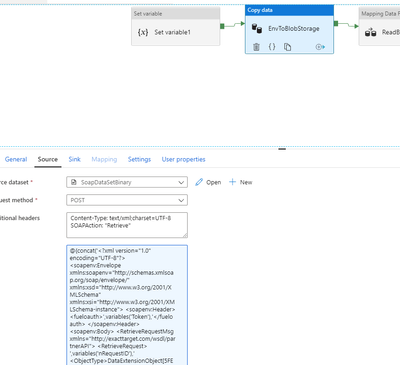Click the pencil icon beside Open
The height and width of the screenshot is (365, 400).
[x=199, y=182]
